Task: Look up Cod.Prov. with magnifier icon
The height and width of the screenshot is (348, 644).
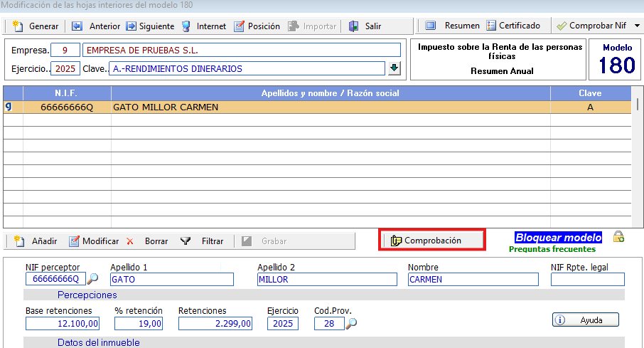Action: (350, 324)
